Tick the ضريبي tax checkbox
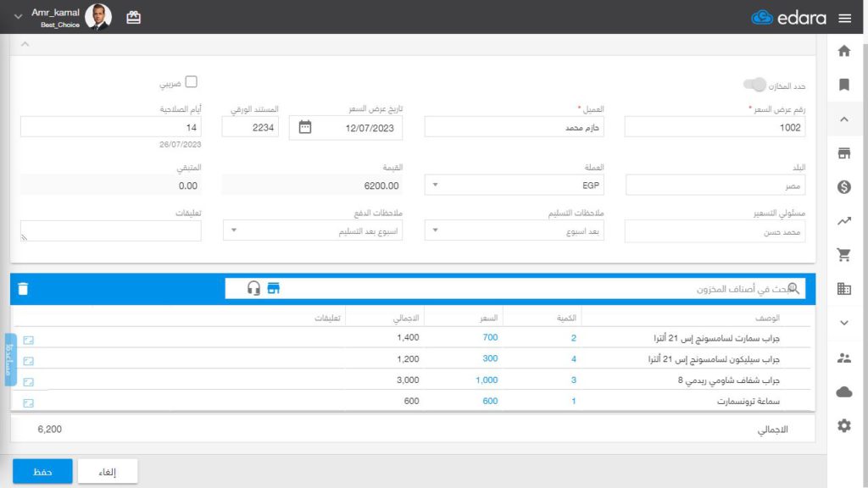 coord(191,82)
